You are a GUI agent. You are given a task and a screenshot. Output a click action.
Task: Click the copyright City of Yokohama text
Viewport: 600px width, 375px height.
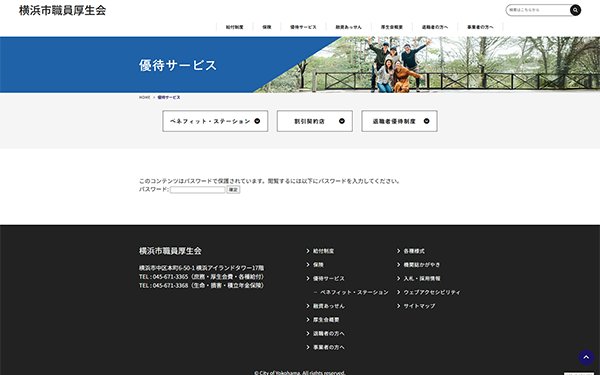(300, 372)
